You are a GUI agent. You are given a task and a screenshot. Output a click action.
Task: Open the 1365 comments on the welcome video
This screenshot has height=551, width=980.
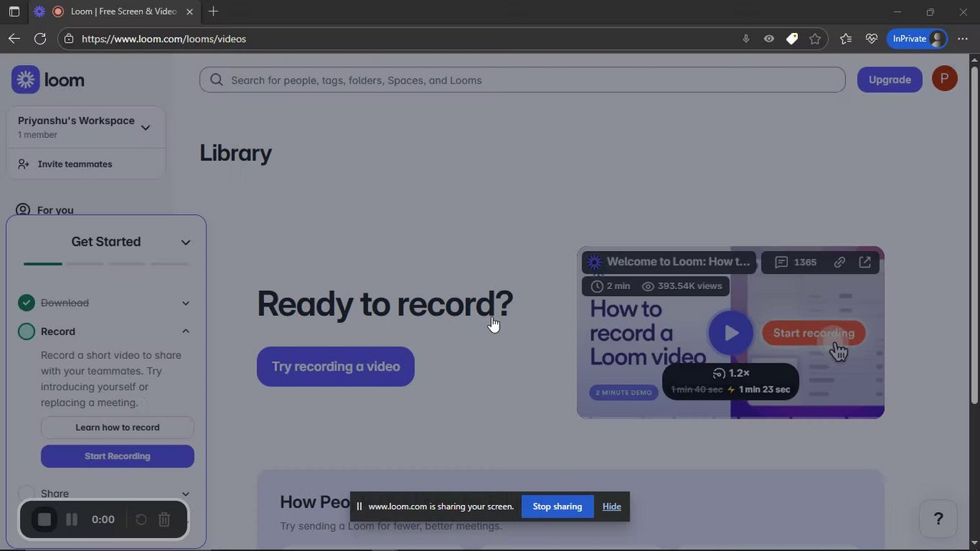(796, 262)
